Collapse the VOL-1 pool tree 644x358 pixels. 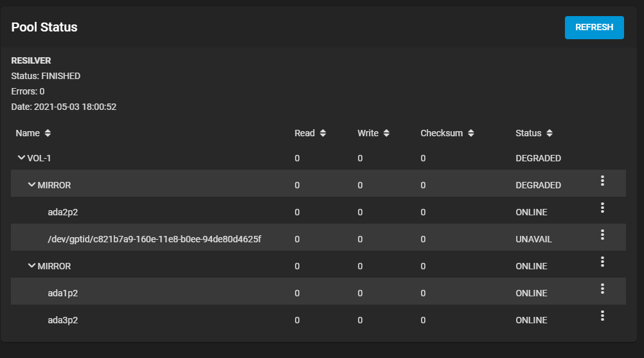pos(21,157)
